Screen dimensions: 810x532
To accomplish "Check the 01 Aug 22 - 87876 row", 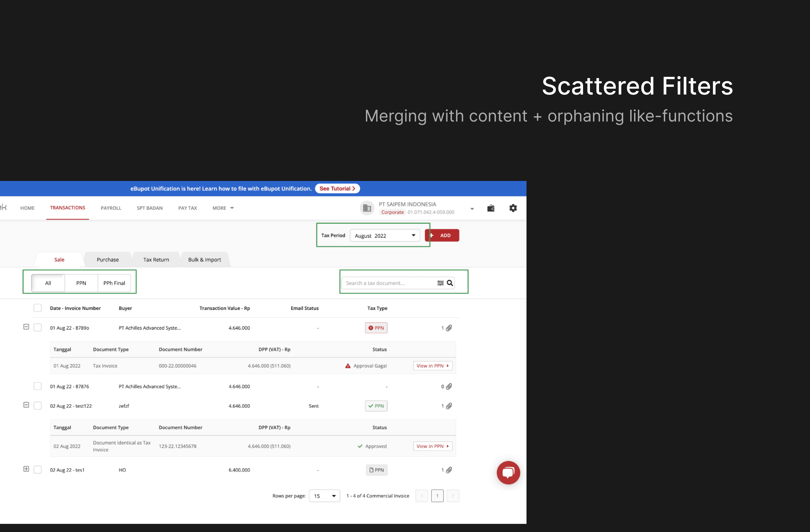I will [37, 386].
